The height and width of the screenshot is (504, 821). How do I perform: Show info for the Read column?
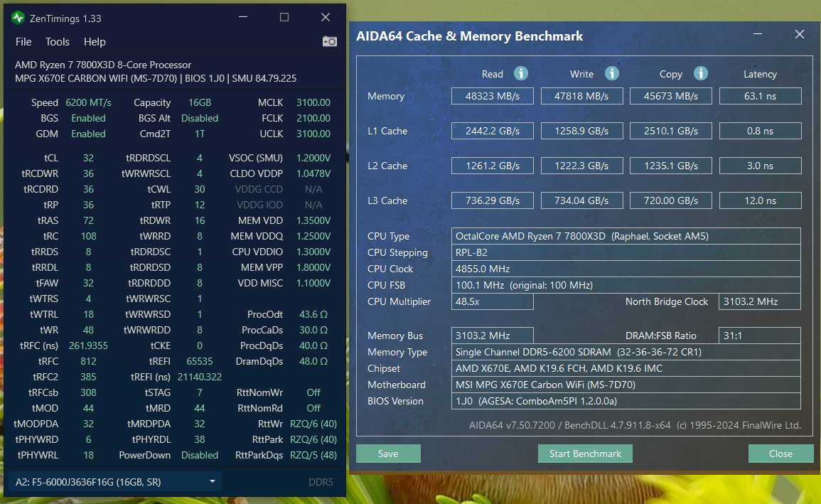click(x=520, y=73)
